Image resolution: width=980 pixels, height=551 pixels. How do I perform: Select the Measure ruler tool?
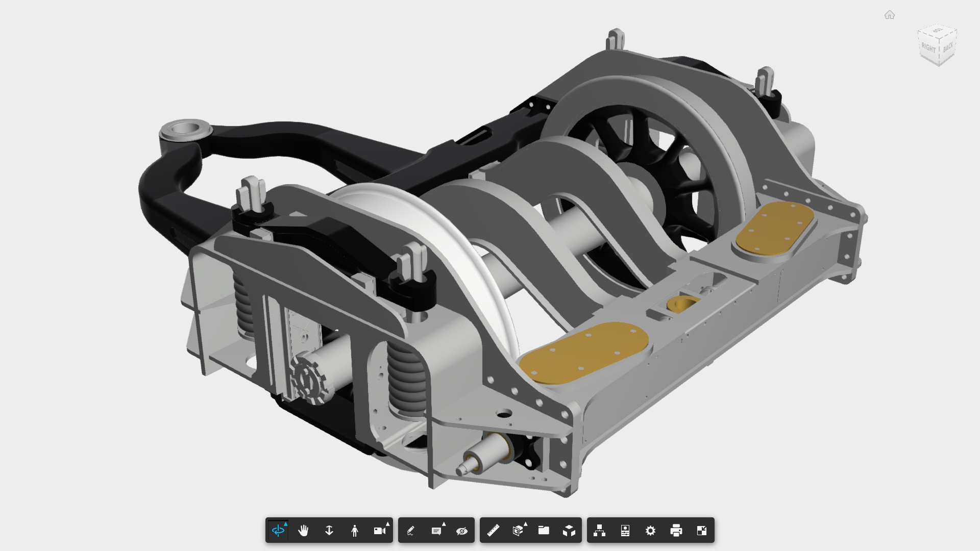point(493,531)
